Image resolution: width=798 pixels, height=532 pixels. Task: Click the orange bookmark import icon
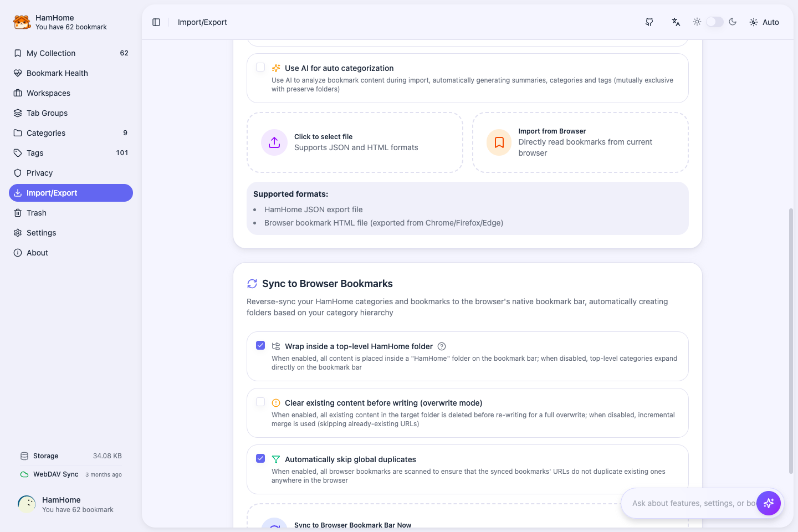(499, 142)
